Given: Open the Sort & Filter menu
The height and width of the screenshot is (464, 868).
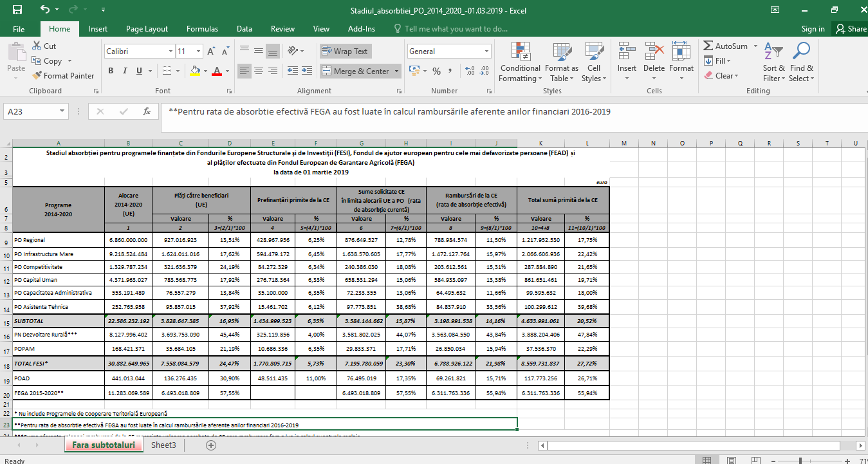Looking at the screenshot, I should click(x=774, y=62).
